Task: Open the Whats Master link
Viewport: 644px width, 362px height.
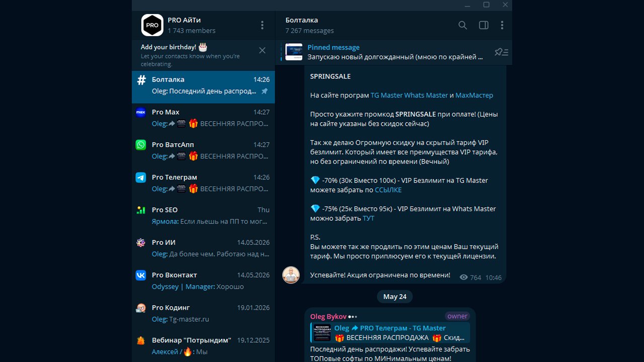Action: pos(426,95)
